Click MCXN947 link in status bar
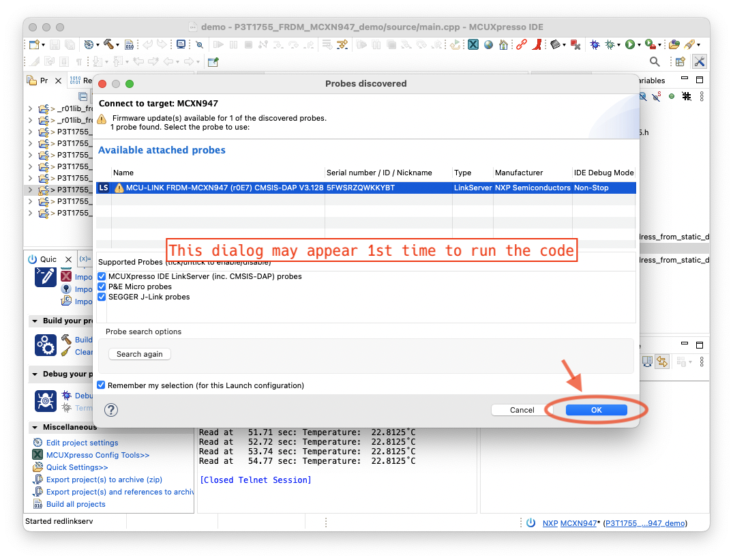 (x=579, y=523)
